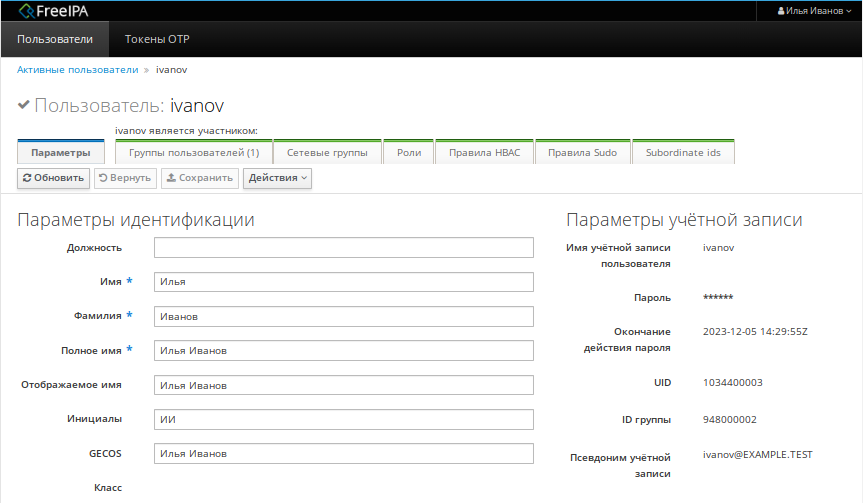
Task: Open the Subordinate ids tab
Action: coord(683,153)
